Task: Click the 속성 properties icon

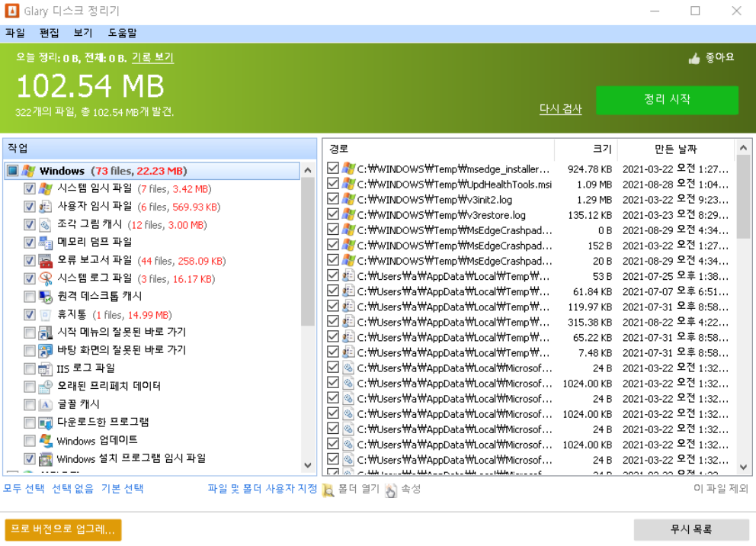Action: [391, 490]
